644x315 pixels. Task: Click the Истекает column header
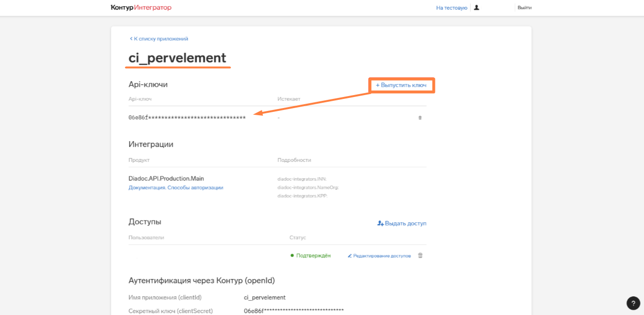289,99
